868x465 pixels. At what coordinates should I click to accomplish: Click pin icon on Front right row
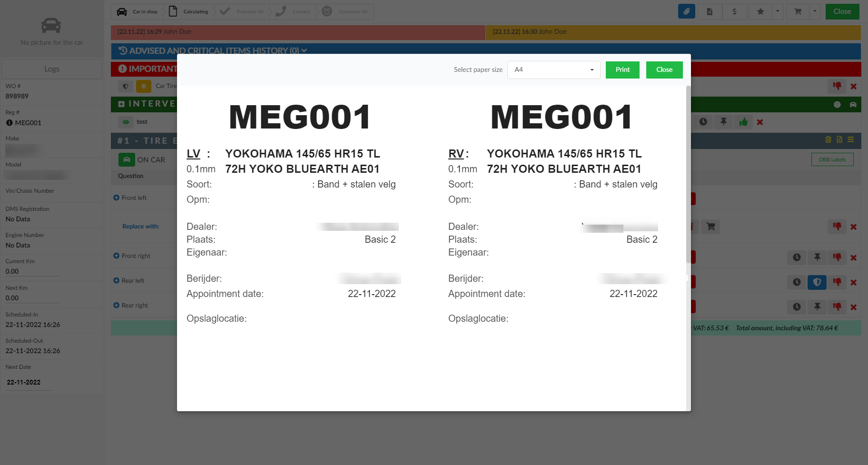[817, 257]
